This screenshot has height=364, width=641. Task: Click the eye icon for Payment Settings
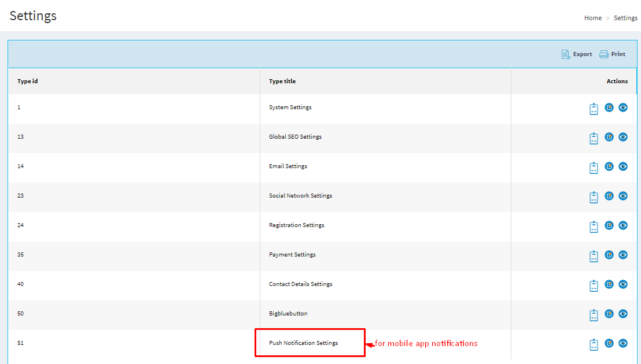pyautogui.click(x=623, y=255)
